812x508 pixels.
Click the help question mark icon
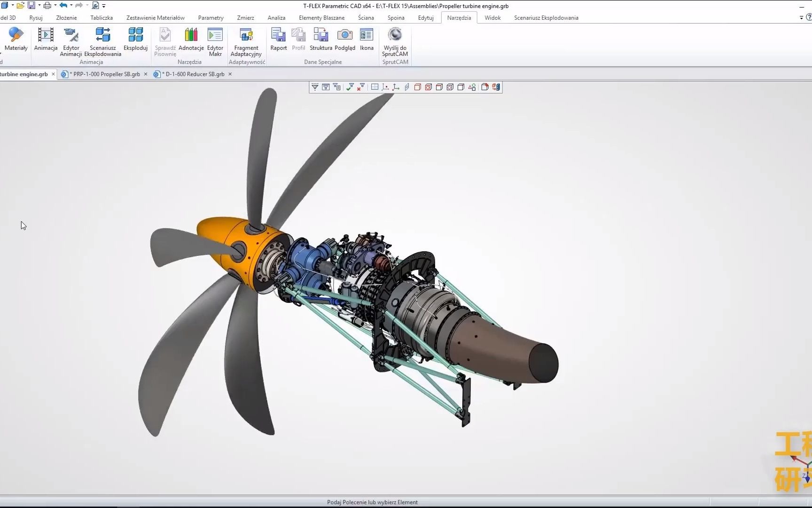point(808,18)
